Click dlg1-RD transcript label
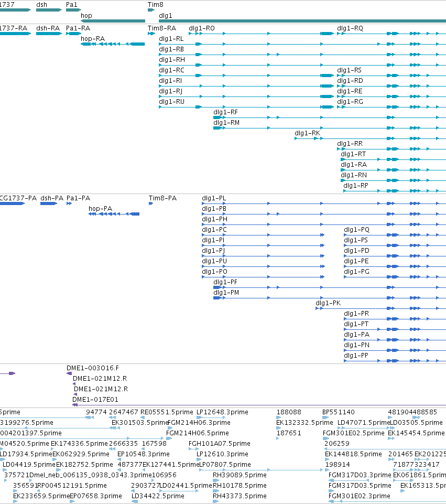This screenshot has width=446, height=504. pos(350,81)
